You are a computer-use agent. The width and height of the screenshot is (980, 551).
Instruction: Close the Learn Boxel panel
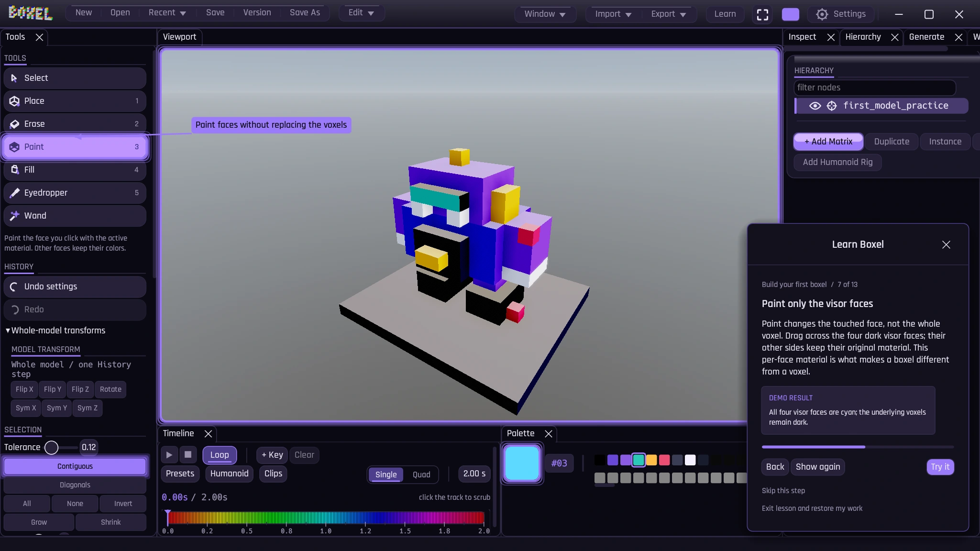click(x=946, y=245)
